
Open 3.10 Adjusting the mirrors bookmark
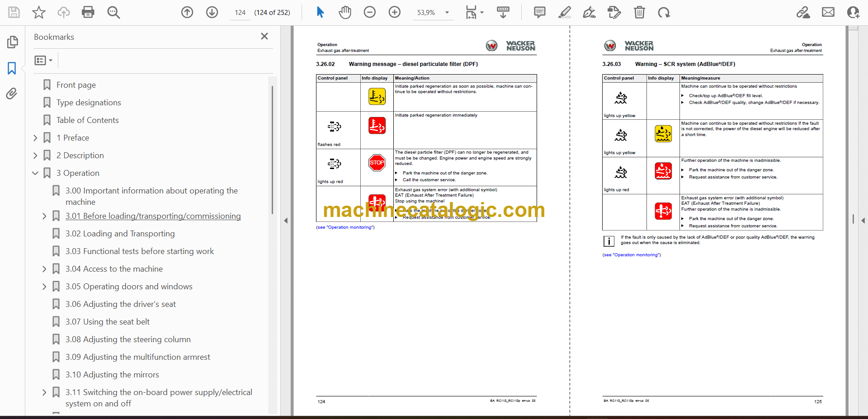pos(112,375)
